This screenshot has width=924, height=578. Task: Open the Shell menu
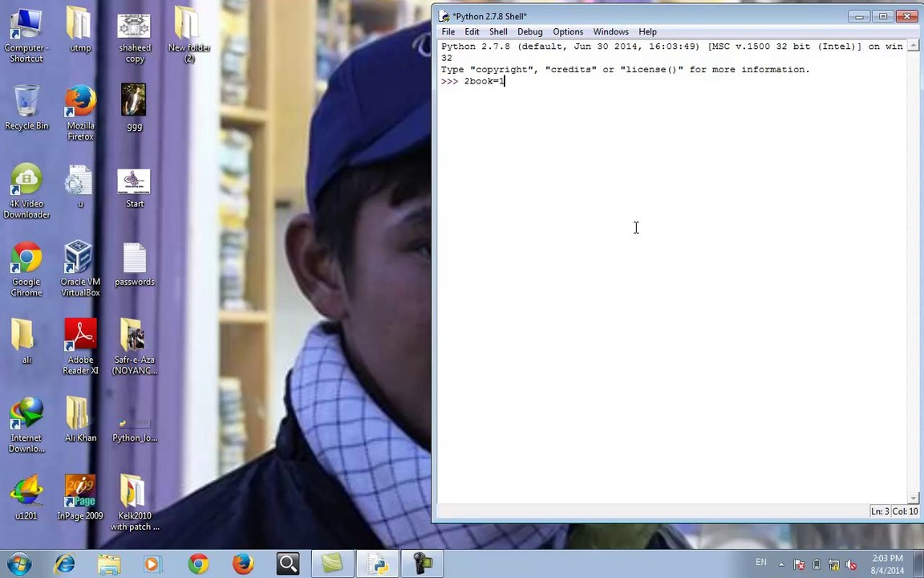pyautogui.click(x=498, y=32)
